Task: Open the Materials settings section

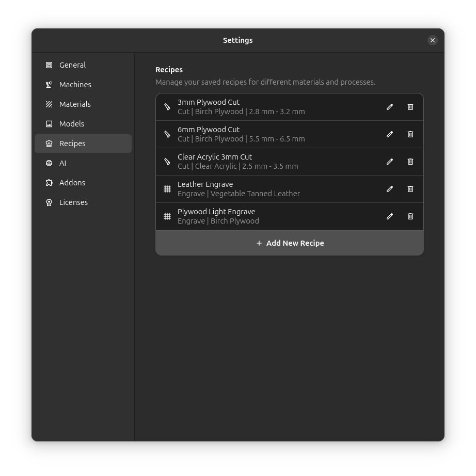Action: [x=75, y=104]
